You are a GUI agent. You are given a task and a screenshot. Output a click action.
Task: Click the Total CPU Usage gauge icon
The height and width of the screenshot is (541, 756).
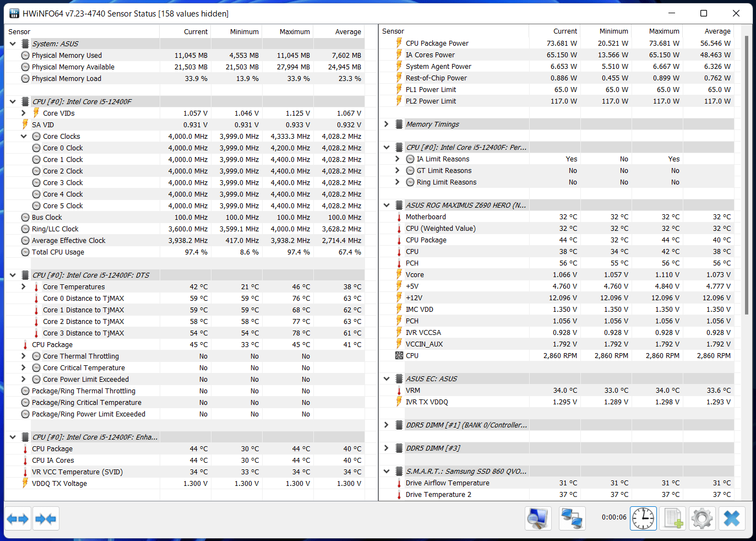tap(25, 252)
